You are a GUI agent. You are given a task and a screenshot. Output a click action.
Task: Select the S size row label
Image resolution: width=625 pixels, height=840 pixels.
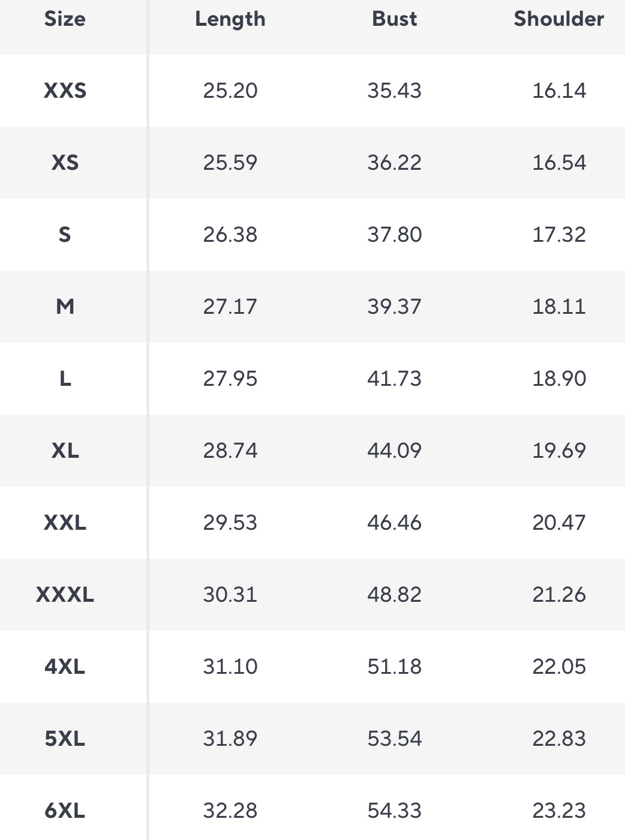click(x=65, y=235)
